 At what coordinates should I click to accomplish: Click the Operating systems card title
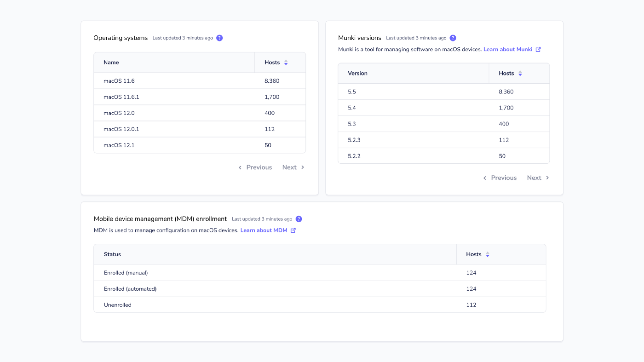pos(121,38)
